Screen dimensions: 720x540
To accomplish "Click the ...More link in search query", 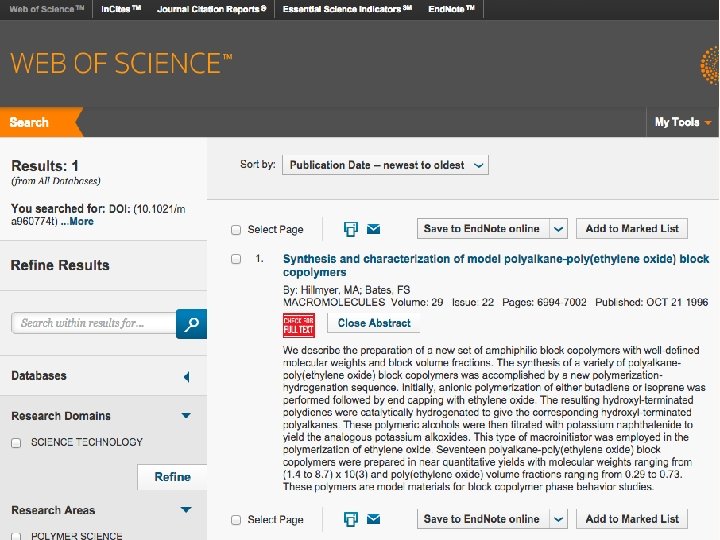I will coord(77,221).
